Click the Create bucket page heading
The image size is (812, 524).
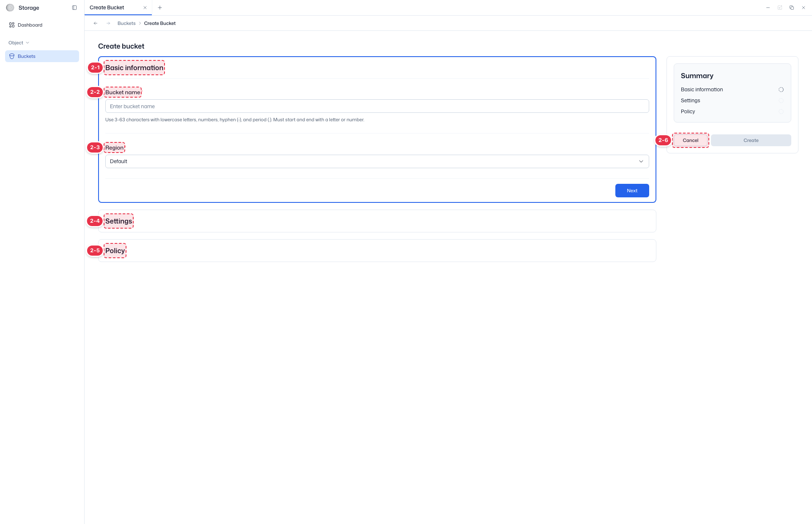121,46
